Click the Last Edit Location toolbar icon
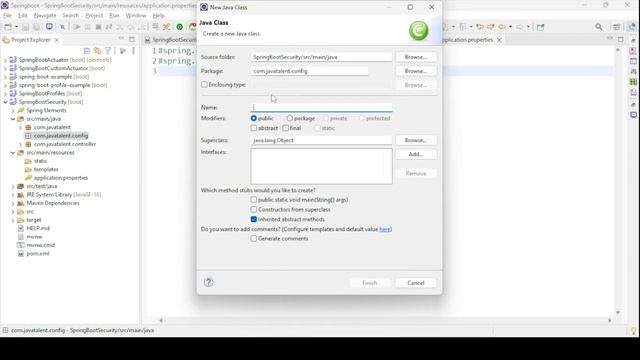The image size is (640, 360). 480,27
